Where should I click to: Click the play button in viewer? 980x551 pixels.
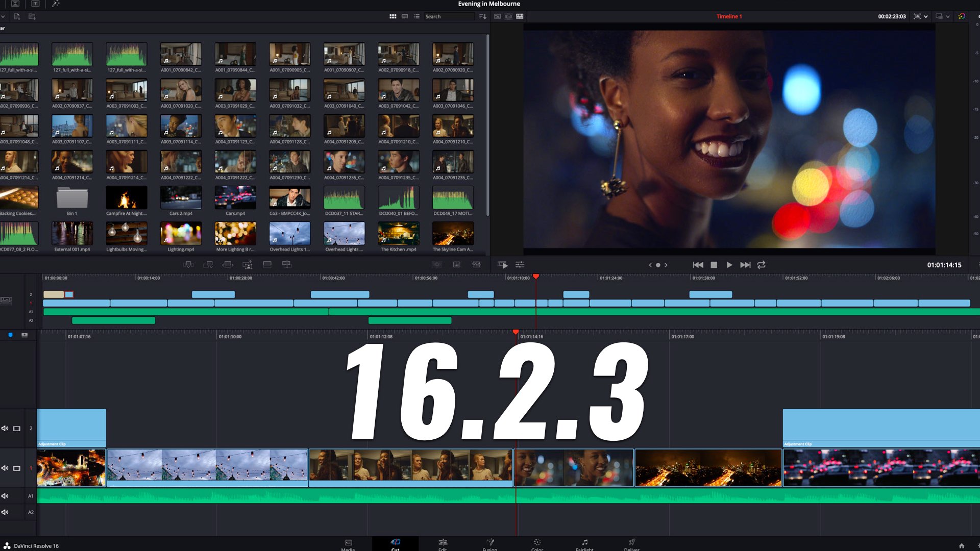(729, 265)
